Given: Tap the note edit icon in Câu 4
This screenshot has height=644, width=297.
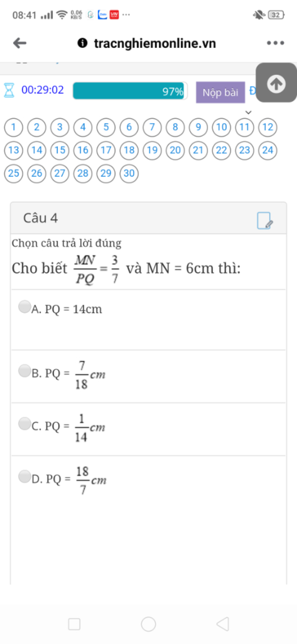Looking at the screenshot, I should (265, 221).
